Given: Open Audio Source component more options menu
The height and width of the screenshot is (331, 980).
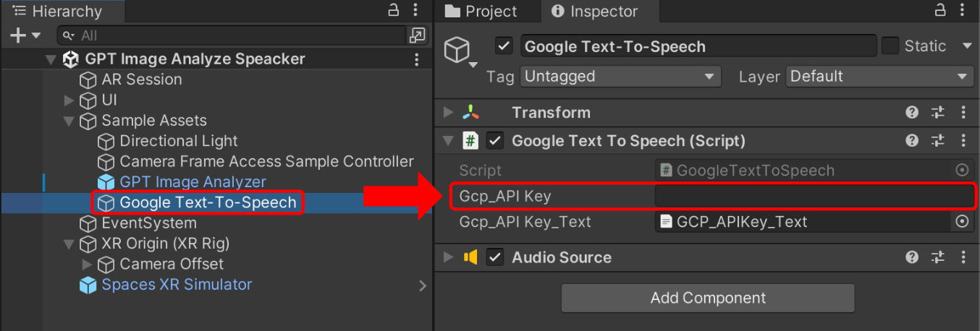Looking at the screenshot, I should pos(963,257).
